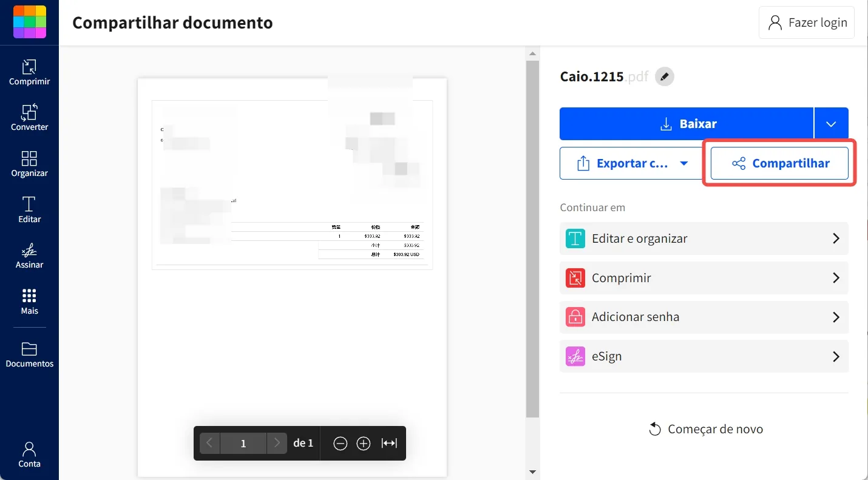Click the teal Editar e organizar icon
This screenshot has height=480, width=868.
(x=575, y=238)
